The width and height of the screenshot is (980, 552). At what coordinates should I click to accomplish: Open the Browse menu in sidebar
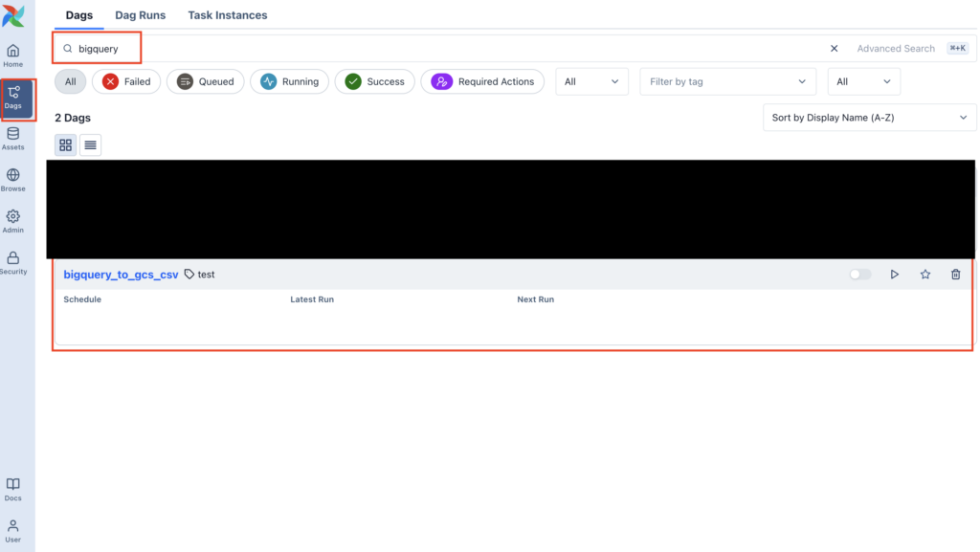tap(13, 180)
